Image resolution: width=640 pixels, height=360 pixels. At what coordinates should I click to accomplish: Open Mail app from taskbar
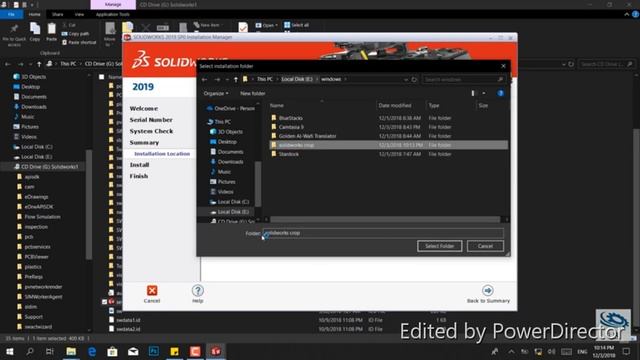click(133, 351)
